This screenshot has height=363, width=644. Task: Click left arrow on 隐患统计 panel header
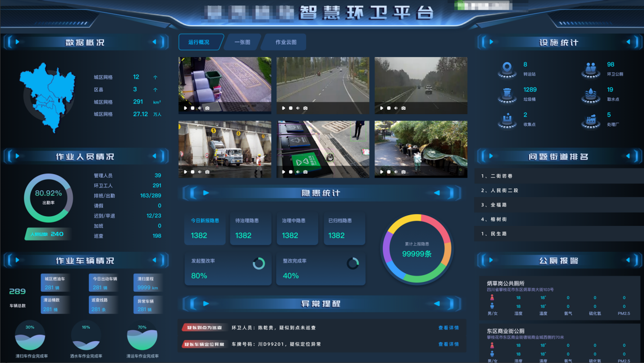click(206, 193)
